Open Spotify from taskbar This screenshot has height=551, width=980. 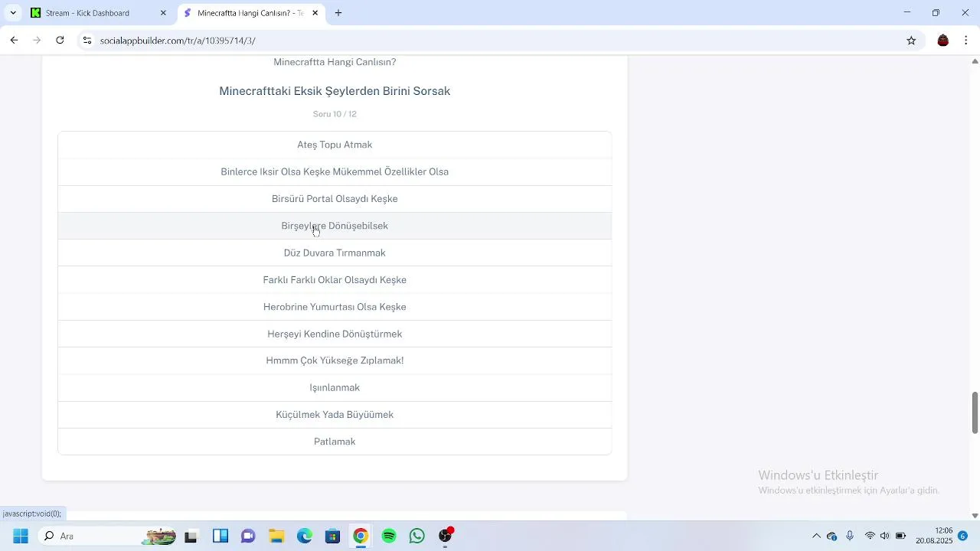[389, 536]
